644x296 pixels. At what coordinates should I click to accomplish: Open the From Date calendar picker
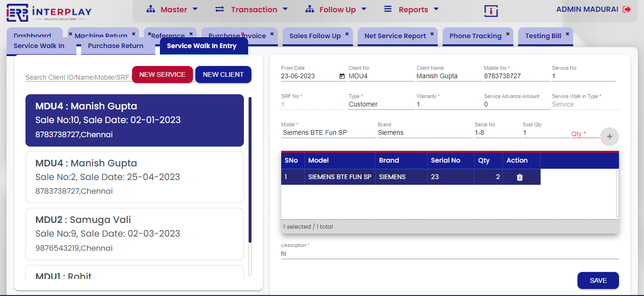click(342, 76)
